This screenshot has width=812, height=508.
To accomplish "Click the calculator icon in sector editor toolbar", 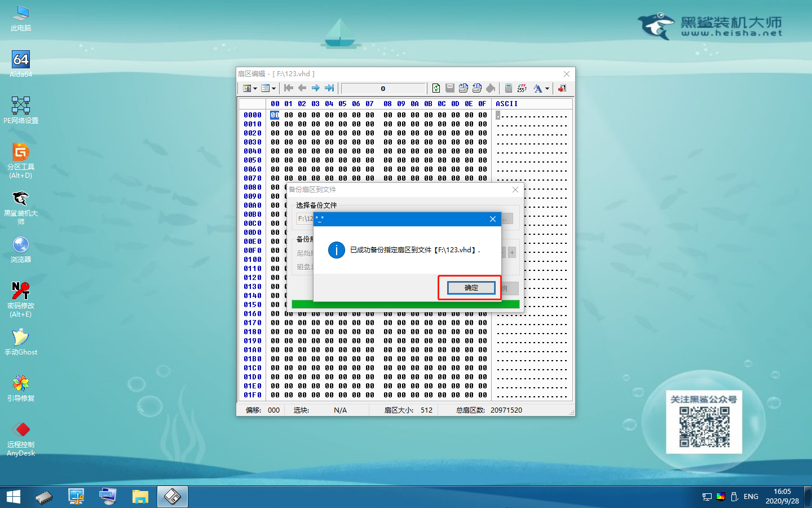I will point(508,88).
